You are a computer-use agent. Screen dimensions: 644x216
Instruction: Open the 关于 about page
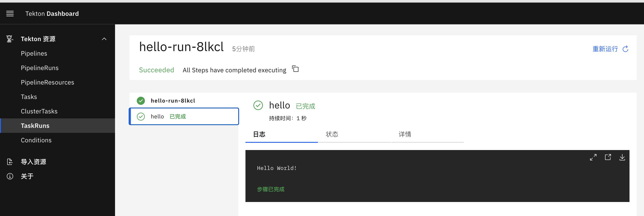pyautogui.click(x=58, y=176)
